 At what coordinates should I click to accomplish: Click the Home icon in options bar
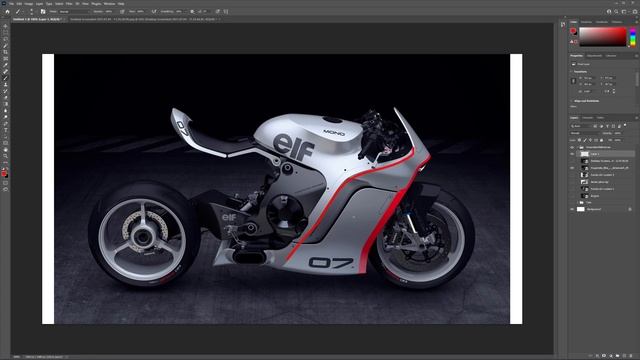pyautogui.click(x=7, y=12)
